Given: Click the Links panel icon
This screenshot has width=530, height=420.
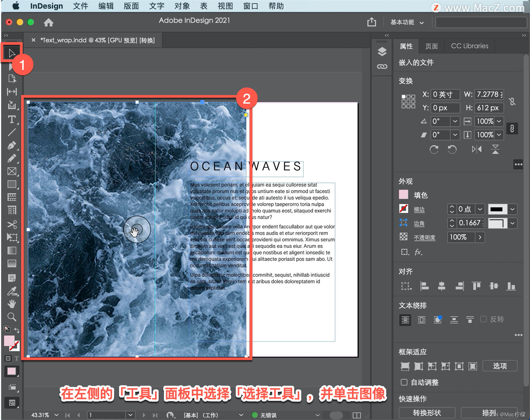Looking at the screenshot, I should coord(382,66).
